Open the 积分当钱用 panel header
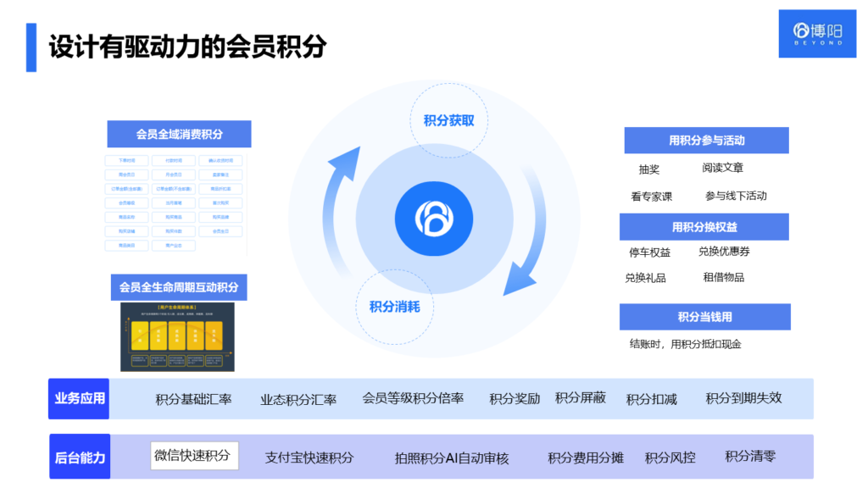Viewport: 868px width, 488px height. tap(706, 317)
